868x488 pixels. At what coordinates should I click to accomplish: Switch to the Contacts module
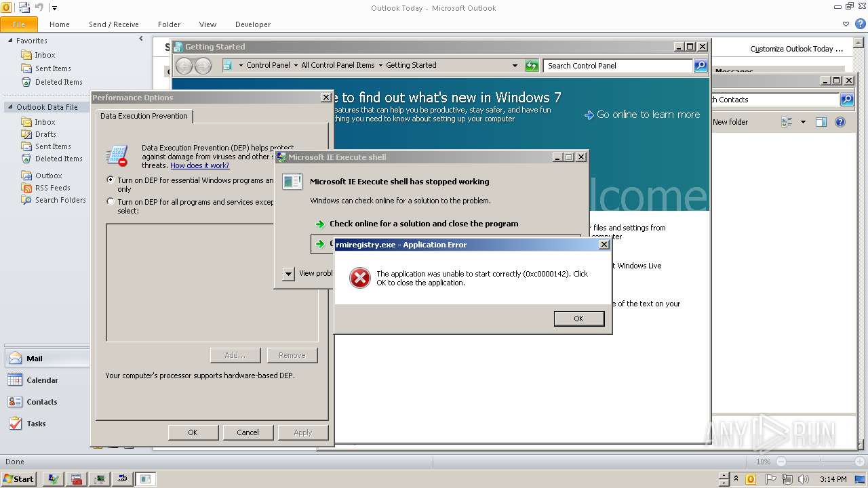(x=46, y=402)
